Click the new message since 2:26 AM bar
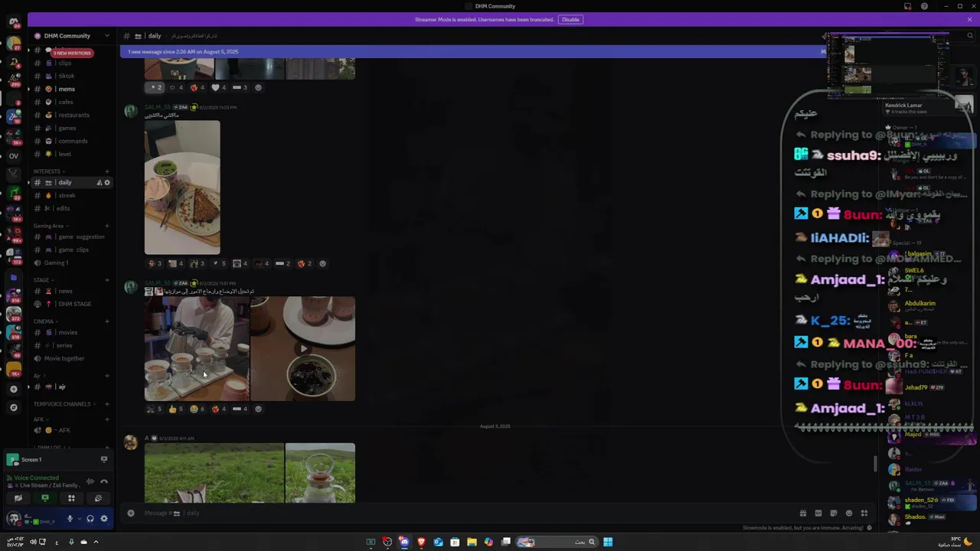 coord(473,51)
